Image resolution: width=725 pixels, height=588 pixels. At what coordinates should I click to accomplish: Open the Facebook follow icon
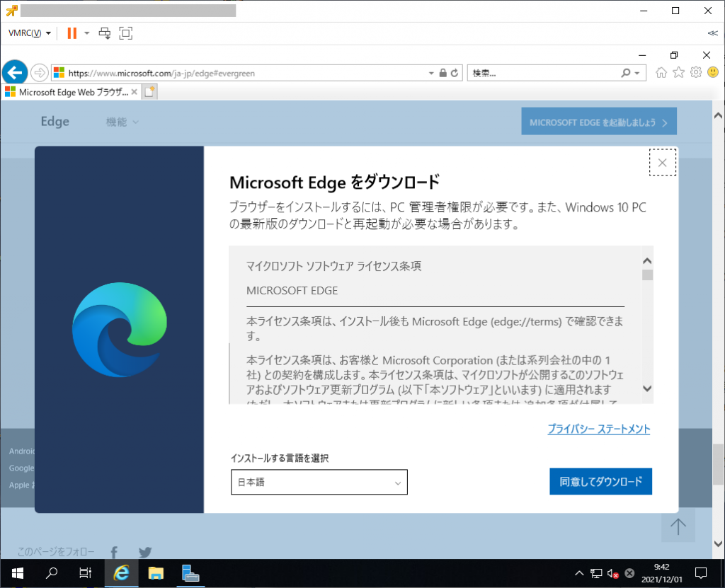point(114,552)
